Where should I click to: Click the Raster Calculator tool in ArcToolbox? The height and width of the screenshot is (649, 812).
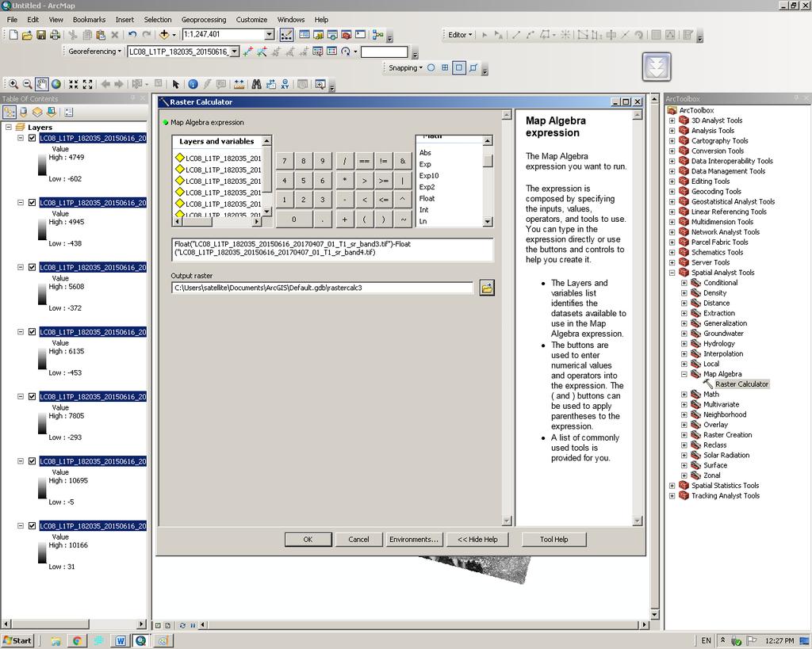pos(741,384)
